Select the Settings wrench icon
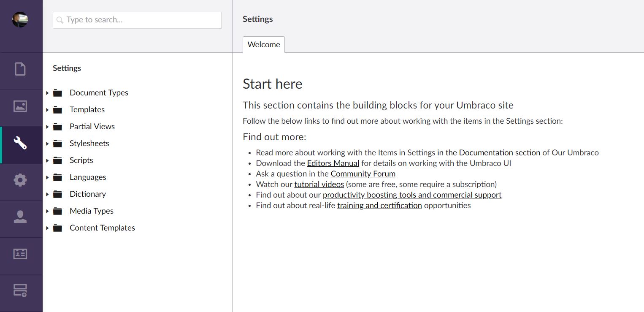The width and height of the screenshot is (644, 312). click(20, 143)
